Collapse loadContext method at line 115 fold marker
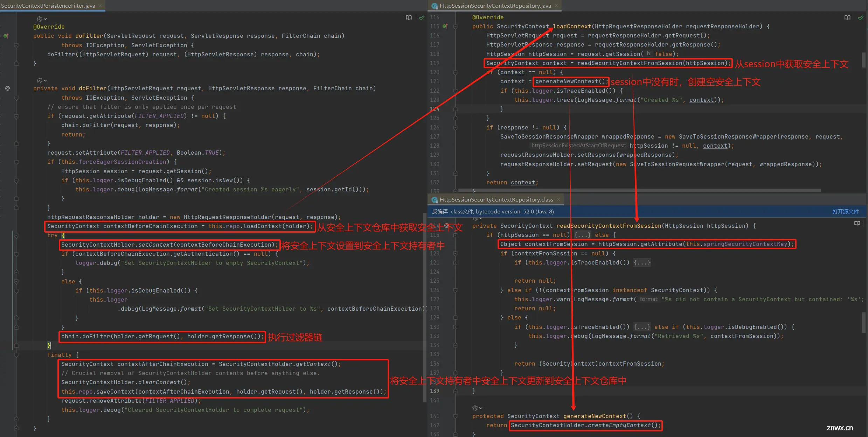The height and width of the screenshot is (437, 868). coord(455,26)
